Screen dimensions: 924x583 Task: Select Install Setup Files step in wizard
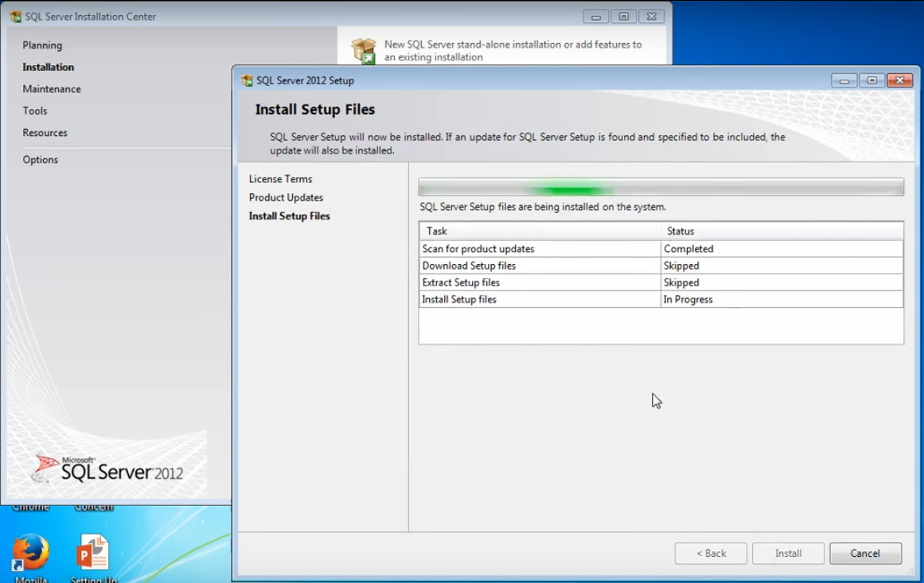tap(290, 216)
